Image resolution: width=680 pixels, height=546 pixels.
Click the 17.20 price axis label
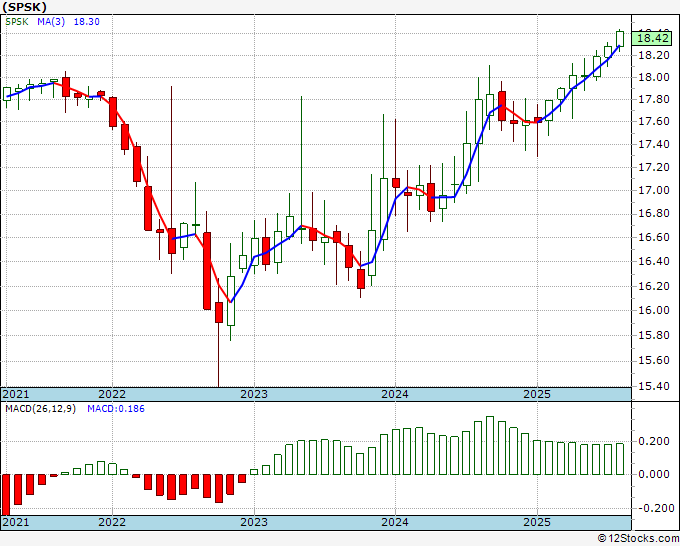(x=654, y=167)
